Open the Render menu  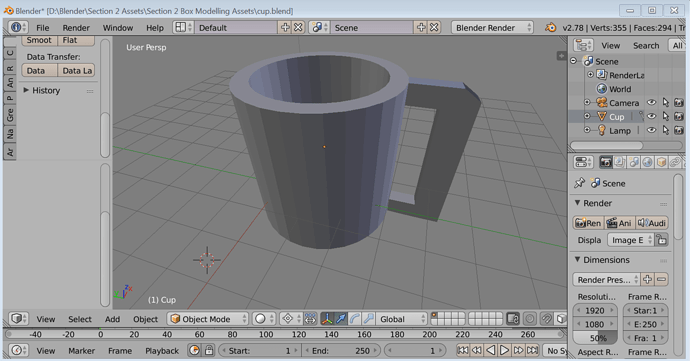click(76, 28)
